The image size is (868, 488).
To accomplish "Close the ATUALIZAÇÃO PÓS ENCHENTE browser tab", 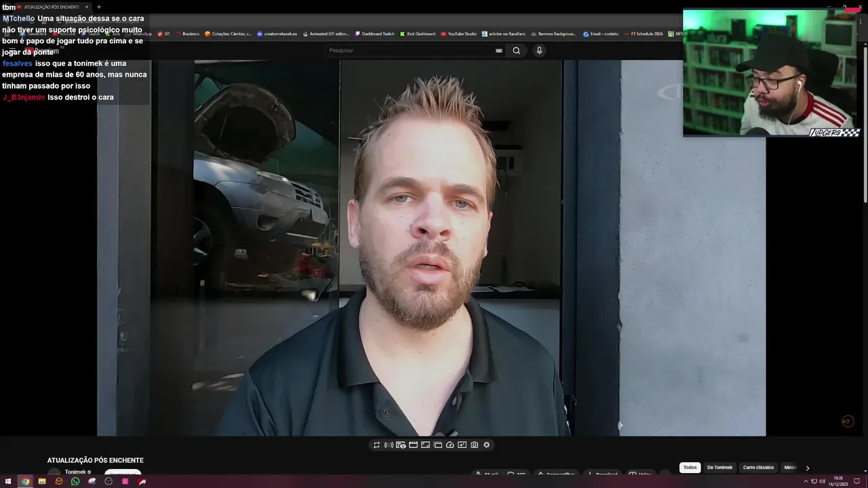I will 87,7.
